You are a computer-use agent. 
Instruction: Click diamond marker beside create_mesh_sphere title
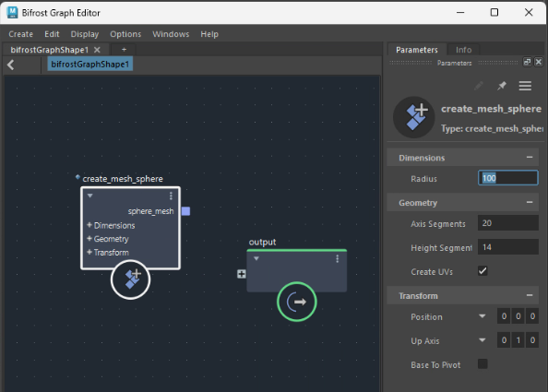click(x=77, y=177)
